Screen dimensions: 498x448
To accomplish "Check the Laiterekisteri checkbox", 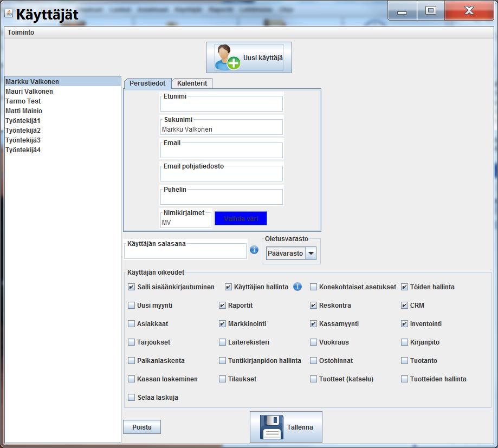I will [222, 342].
